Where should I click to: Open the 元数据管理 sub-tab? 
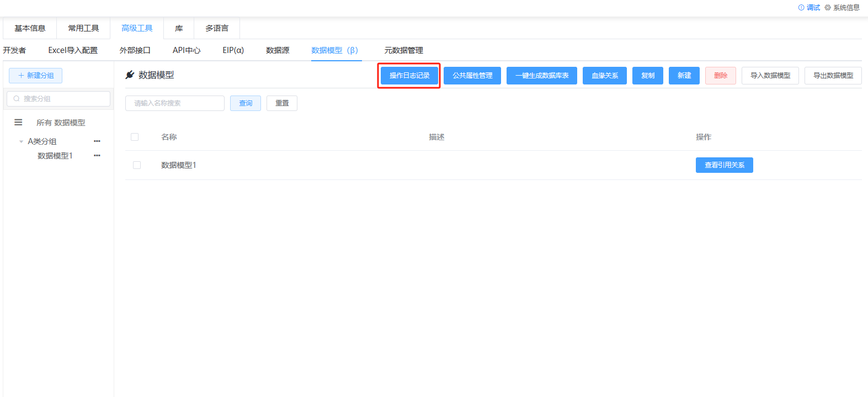(403, 50)
